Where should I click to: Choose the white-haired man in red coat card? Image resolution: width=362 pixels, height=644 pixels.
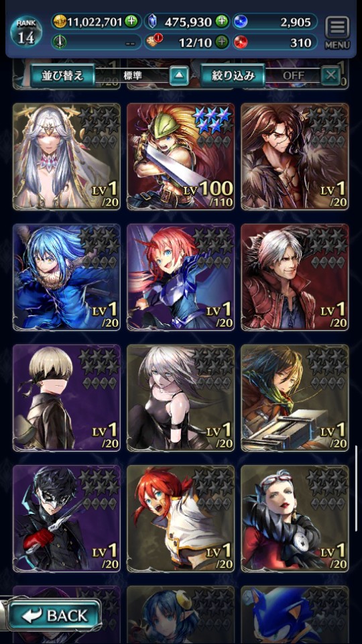(x=295, y=277)
